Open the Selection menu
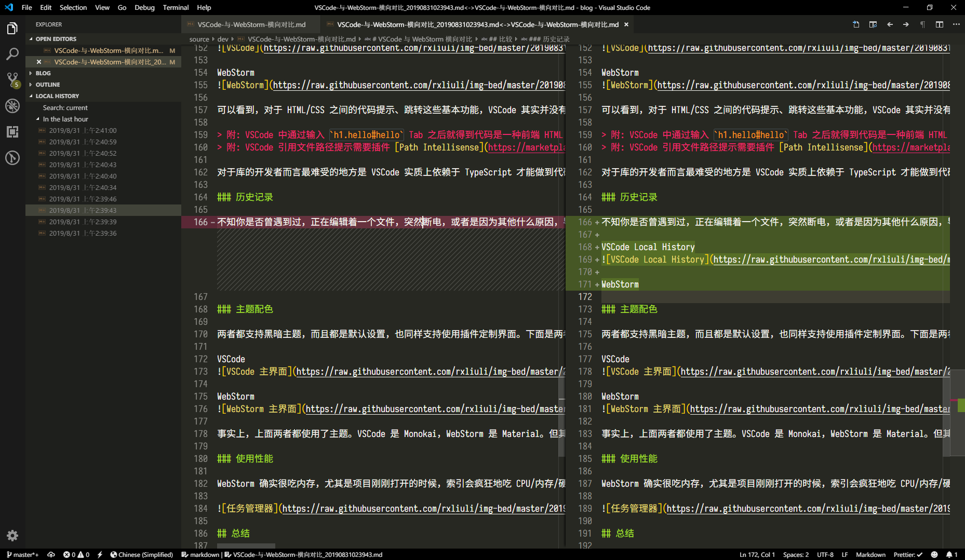Image resolution: width=965 pixels, height=560 pixels. point(73,7)
